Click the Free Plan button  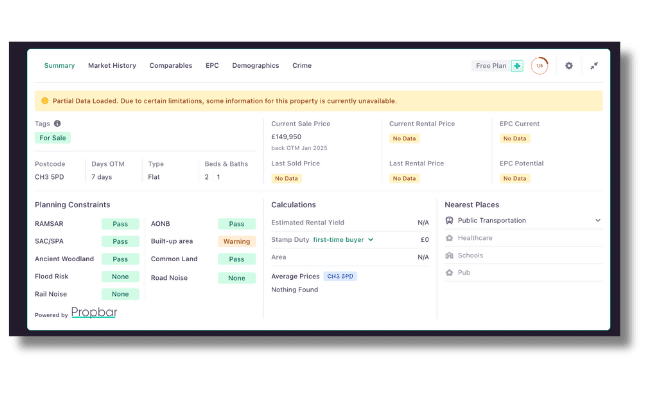[x=490, y=66]
